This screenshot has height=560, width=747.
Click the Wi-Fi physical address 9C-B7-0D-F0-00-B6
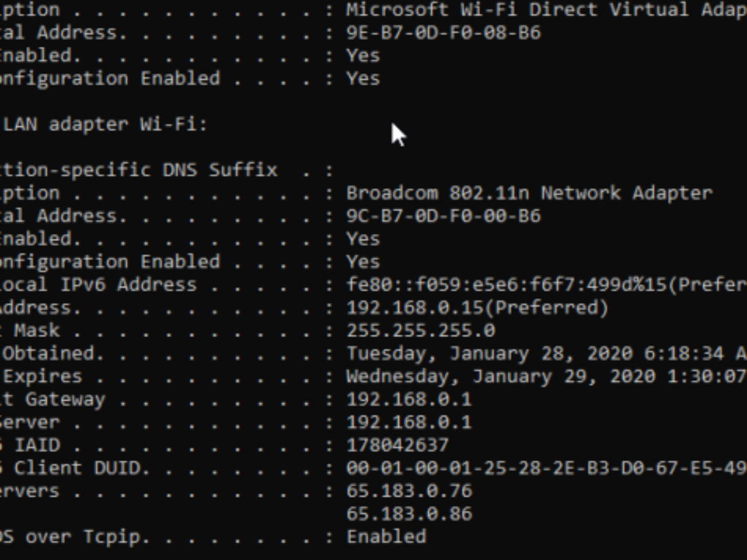443,216
